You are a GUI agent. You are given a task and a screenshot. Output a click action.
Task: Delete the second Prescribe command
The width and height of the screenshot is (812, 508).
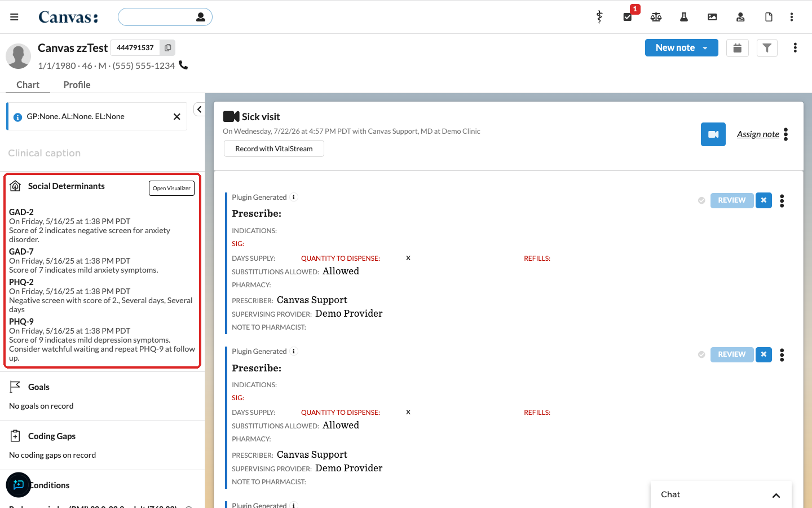[764, 354]
